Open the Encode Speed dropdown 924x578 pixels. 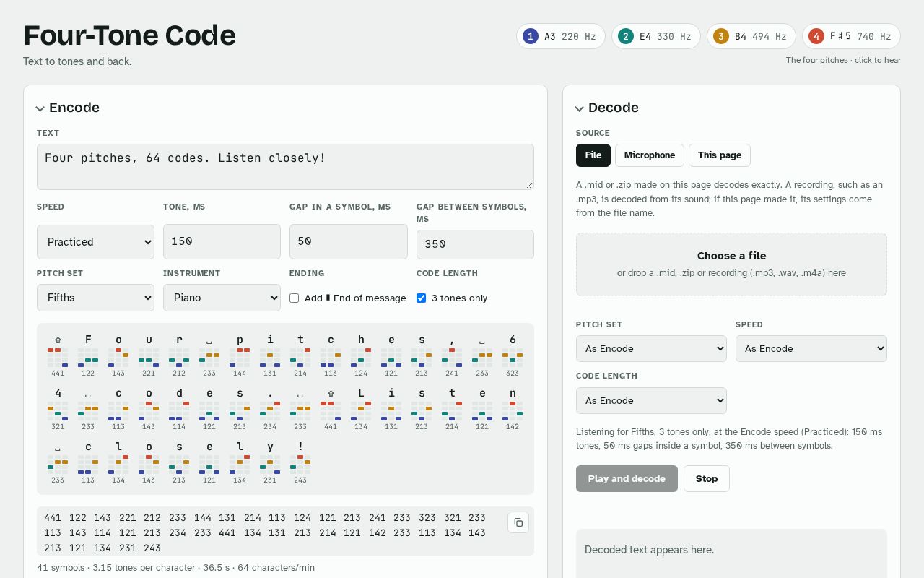(x=95, y=242)
